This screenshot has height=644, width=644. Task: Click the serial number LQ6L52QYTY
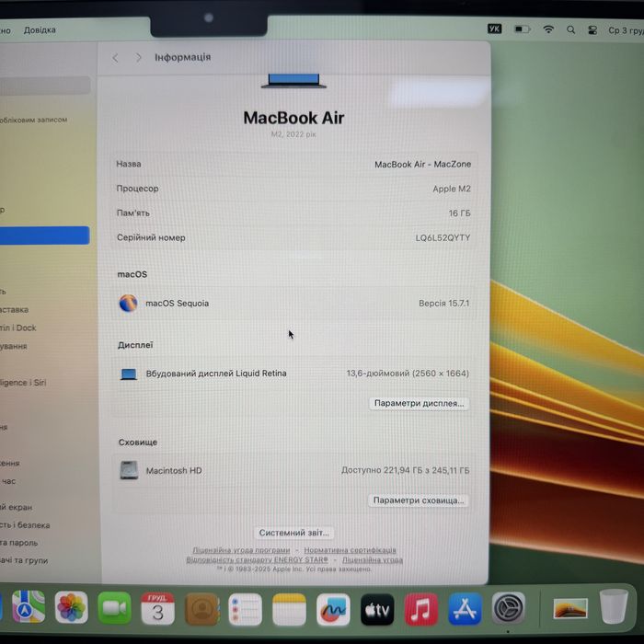point(443,237)
